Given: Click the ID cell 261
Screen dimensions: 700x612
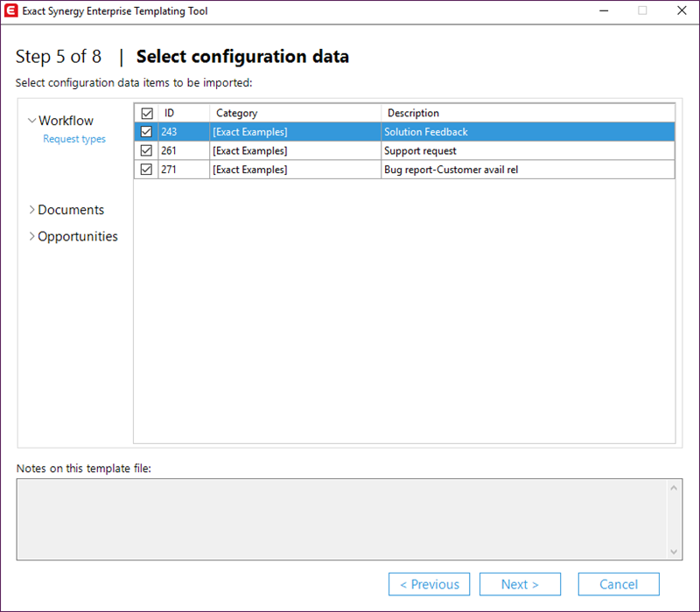Looking at the screenshot, I should click(184, 150).
